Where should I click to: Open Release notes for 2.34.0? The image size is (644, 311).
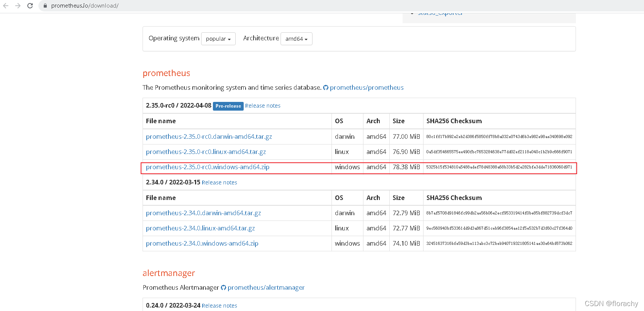[219, 182]
